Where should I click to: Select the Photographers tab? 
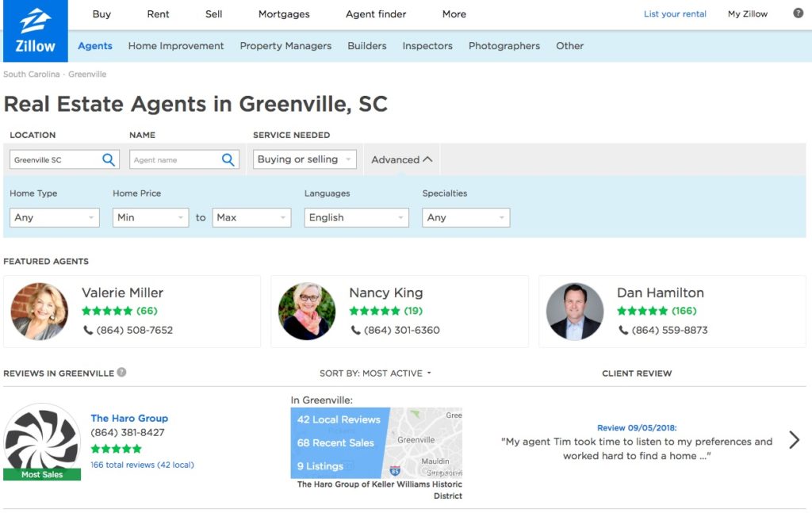(x=504, y=45)
